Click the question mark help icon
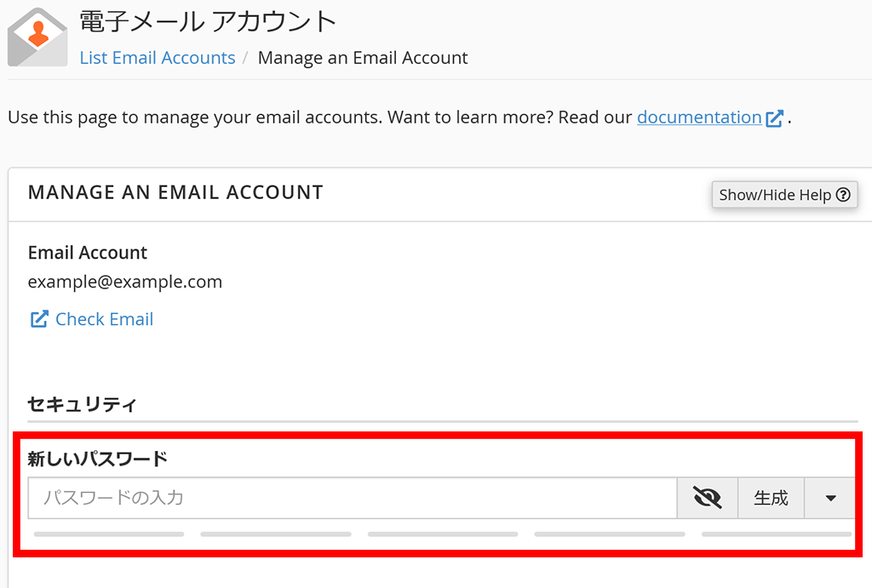The image size is (872, 588). coord(843,195)
